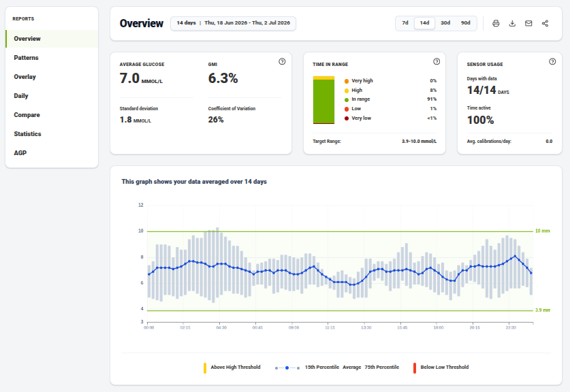
Task: Click the 1.8 standard deviation value
Action: coord(125,120)
